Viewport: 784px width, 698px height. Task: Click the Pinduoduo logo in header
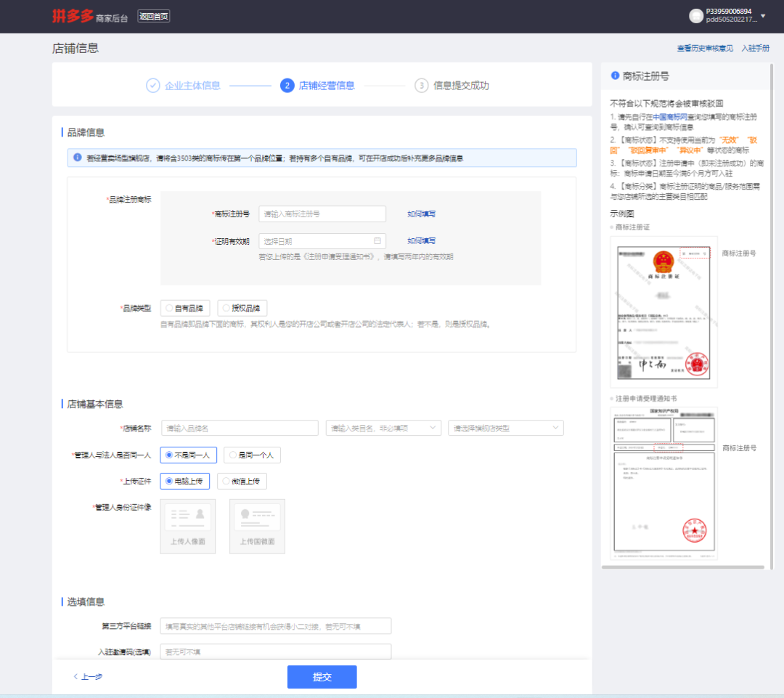[x=73, y=16]
